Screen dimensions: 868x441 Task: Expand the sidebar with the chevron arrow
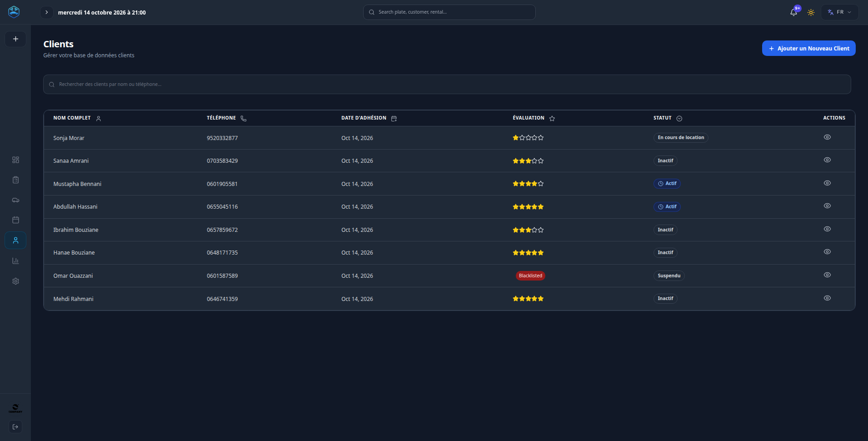pyautogui.click(x=46, y=12)
